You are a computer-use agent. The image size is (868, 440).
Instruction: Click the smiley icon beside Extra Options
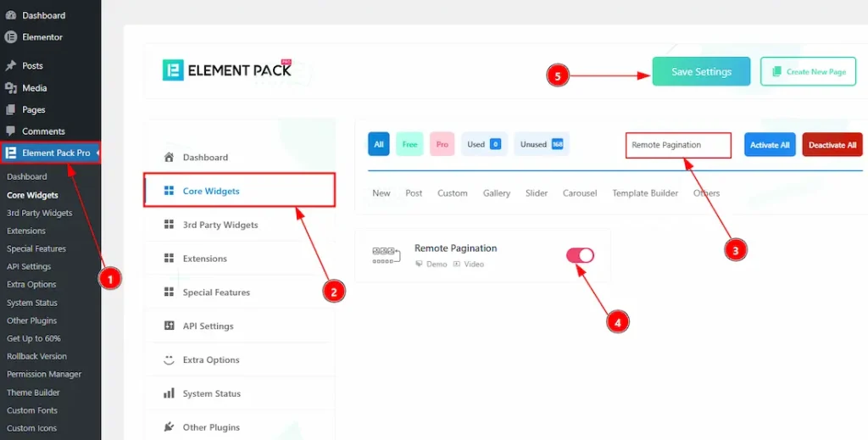tap(169, 359)
